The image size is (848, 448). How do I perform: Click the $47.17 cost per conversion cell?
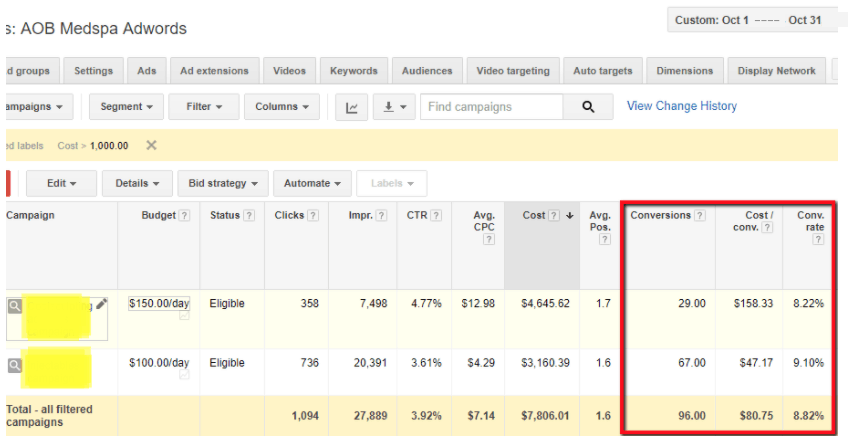756,363
